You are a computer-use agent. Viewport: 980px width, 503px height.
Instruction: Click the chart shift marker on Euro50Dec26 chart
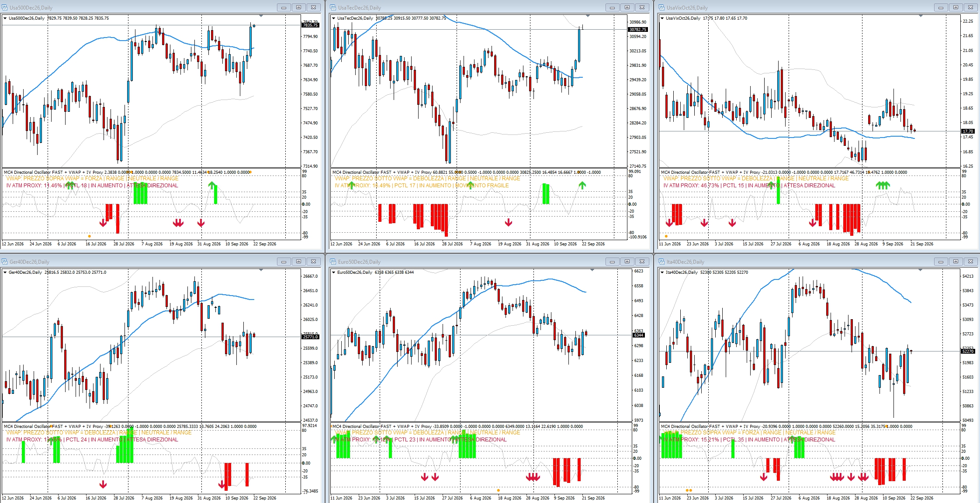590,270
